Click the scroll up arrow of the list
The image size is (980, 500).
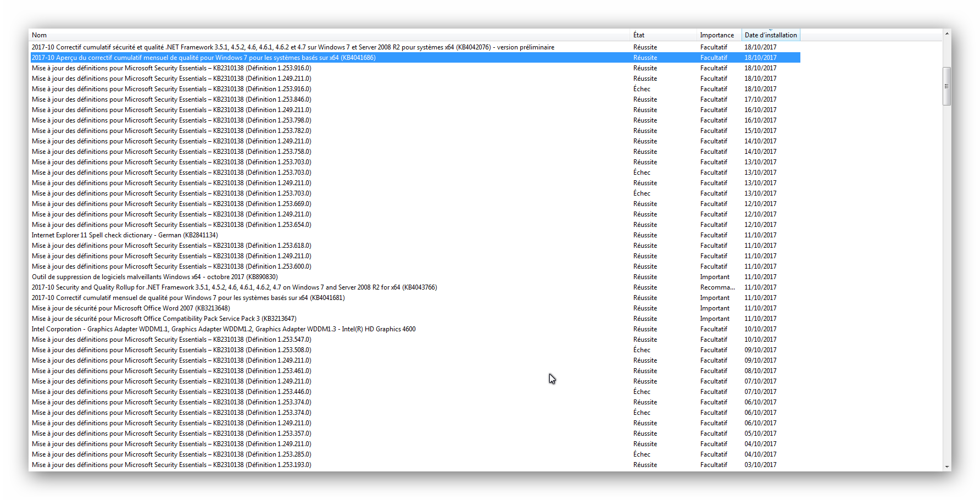(x=946, y=34)
